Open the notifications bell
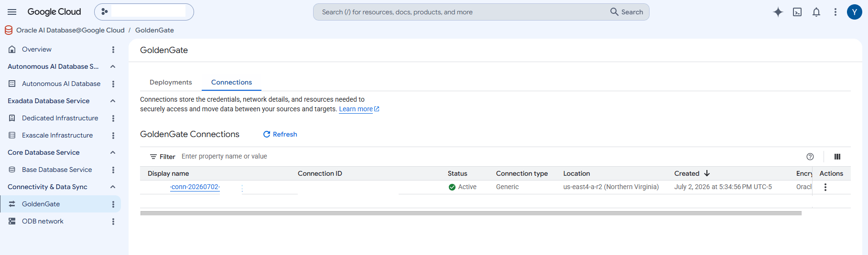The width and height of the screenshot is (868, 255). [x=816, y=12]
